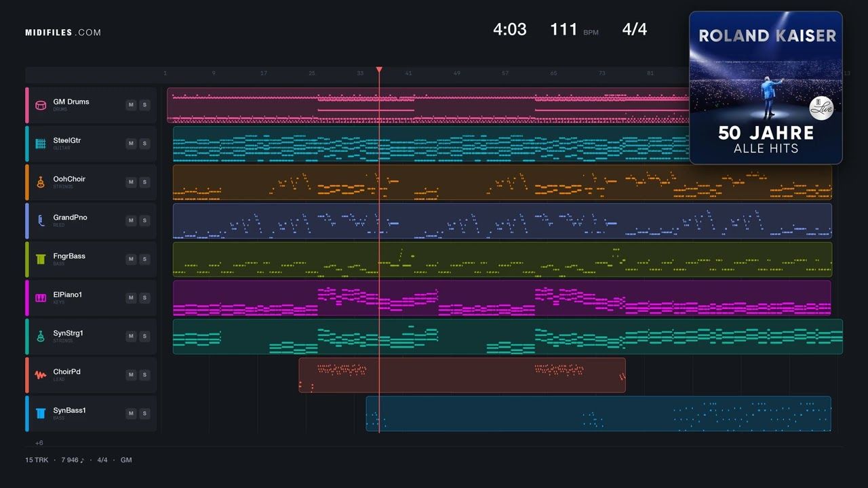Select the GM Drums track name
The width and height of the screenshot is (868, 488).
71,102
